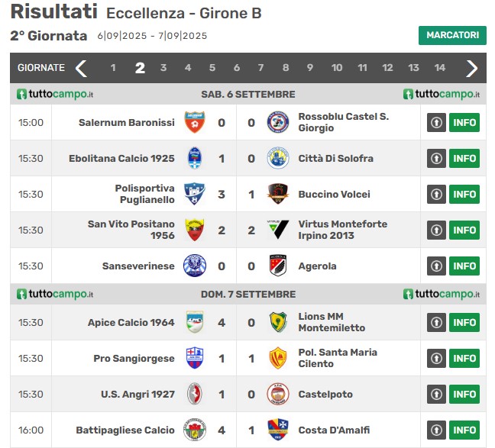This screenshot has height=448, width=495.
Task: Open the top-left tuttocampo.it logo
Action: pyautogui.click(x=55, y=94)
